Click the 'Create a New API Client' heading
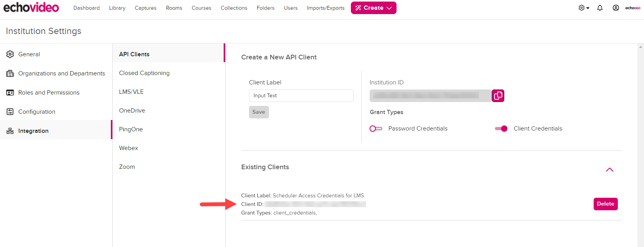 point(279,57)
